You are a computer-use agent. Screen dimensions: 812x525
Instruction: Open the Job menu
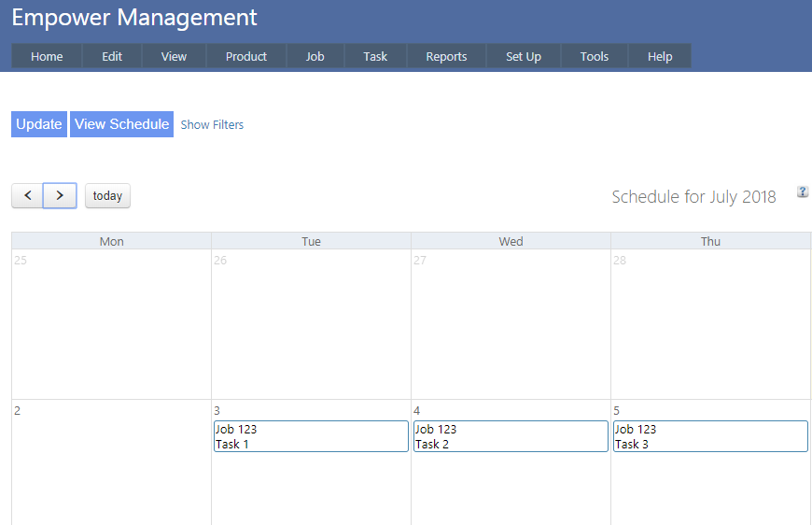pos(315,56)
